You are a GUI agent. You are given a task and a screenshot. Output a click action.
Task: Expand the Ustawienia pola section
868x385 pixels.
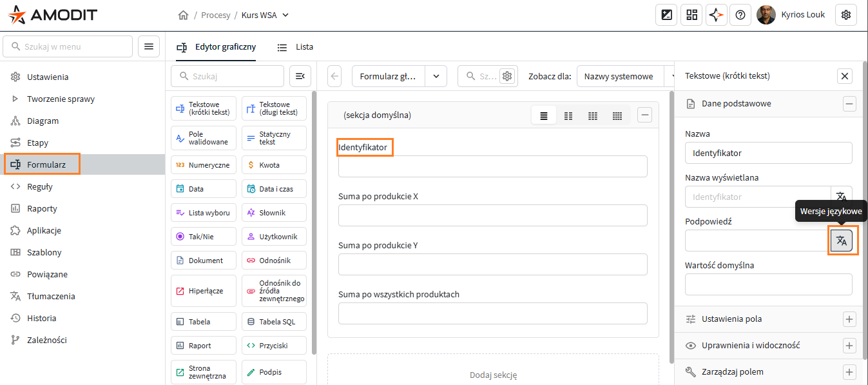coord(849,319)
